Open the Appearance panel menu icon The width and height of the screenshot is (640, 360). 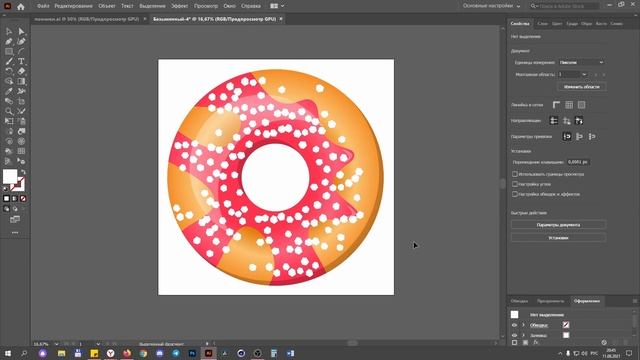(635, 301)
